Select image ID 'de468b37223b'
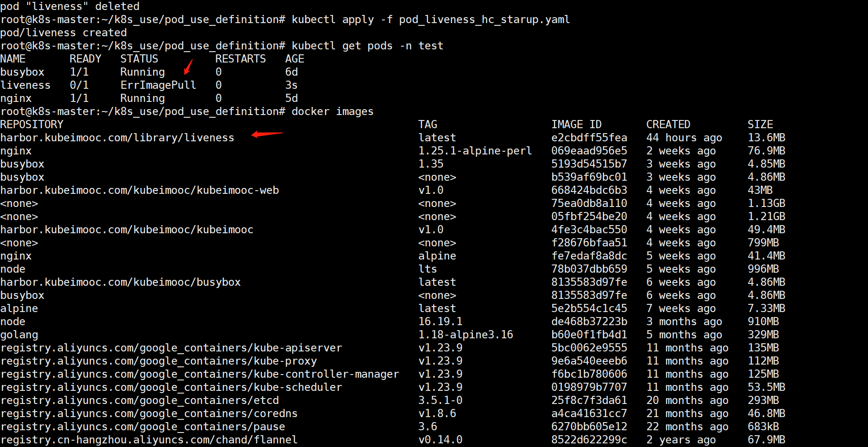868x447 pixels. 589,322
